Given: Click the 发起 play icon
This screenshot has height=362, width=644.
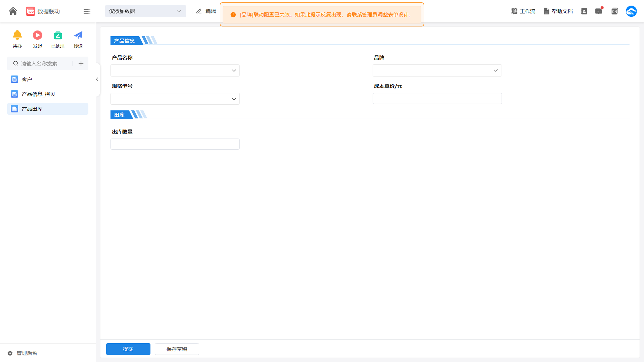Looking at the screenshot, I should [x=38, y=35].
